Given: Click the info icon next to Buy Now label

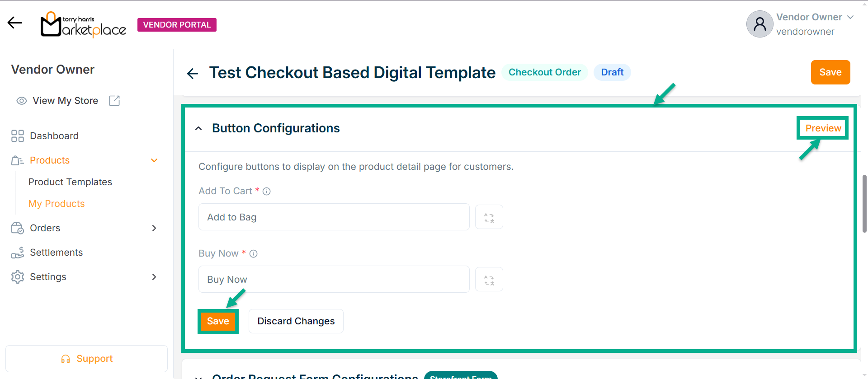Looking at the screenshot, I should pos(254,254).
